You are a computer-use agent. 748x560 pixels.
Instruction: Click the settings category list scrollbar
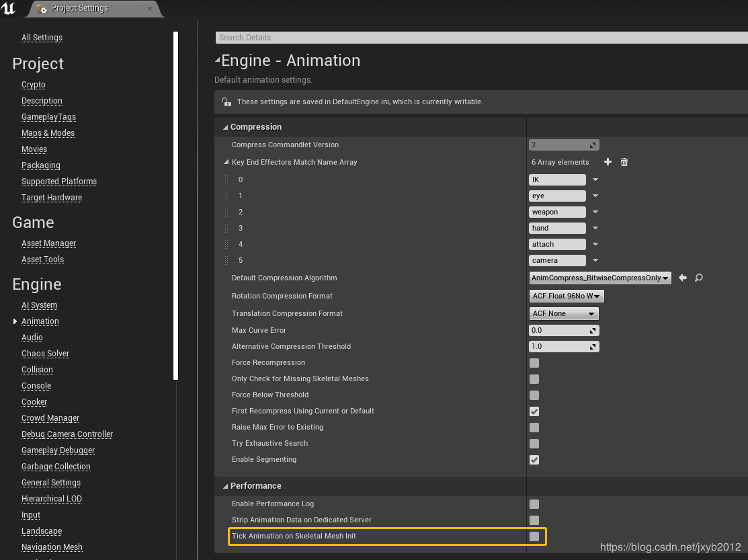[x=175, y=206]
